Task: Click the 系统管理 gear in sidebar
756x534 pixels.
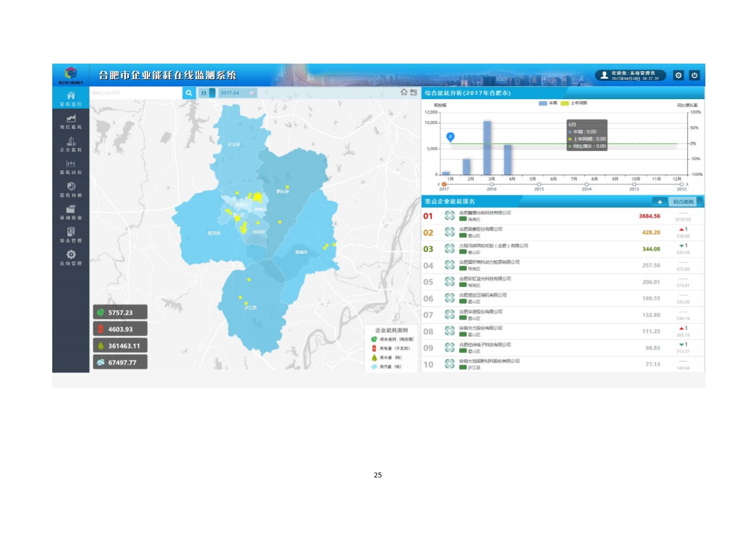Action: tap(71, 257)
